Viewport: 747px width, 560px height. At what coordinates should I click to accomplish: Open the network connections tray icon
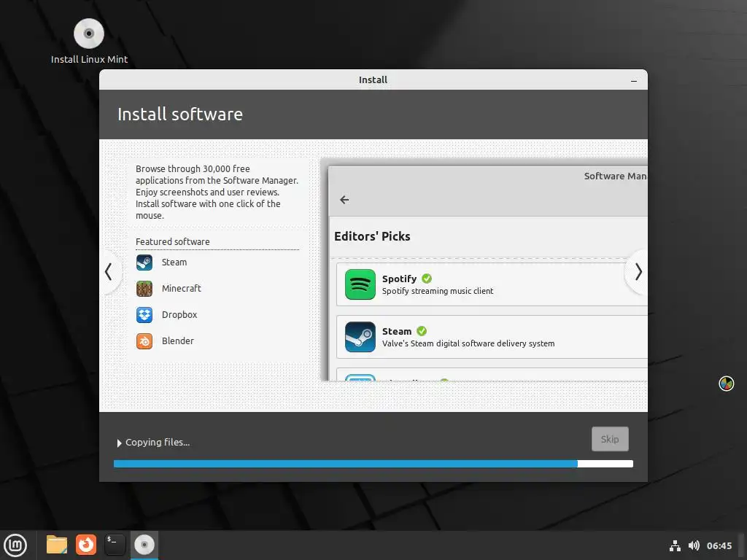pyautogui.click(x=675, y=545)
